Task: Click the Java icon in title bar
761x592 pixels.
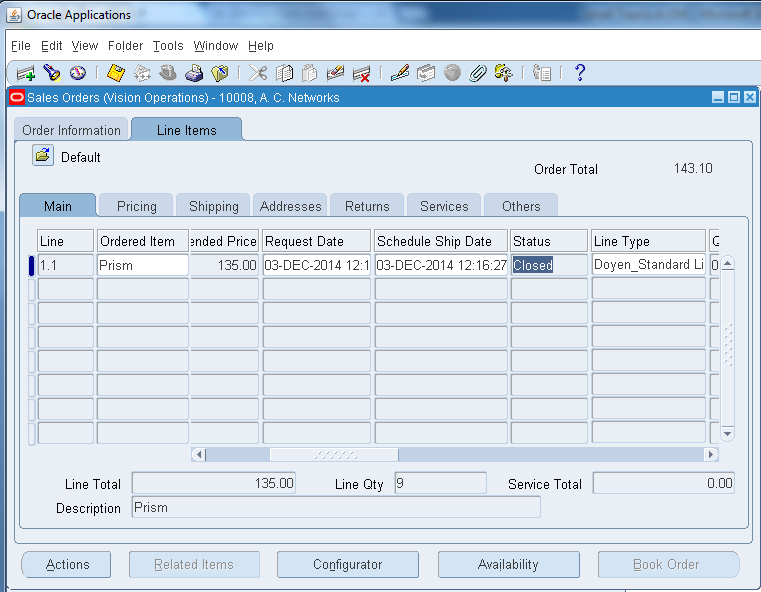Action: [14, 15]
